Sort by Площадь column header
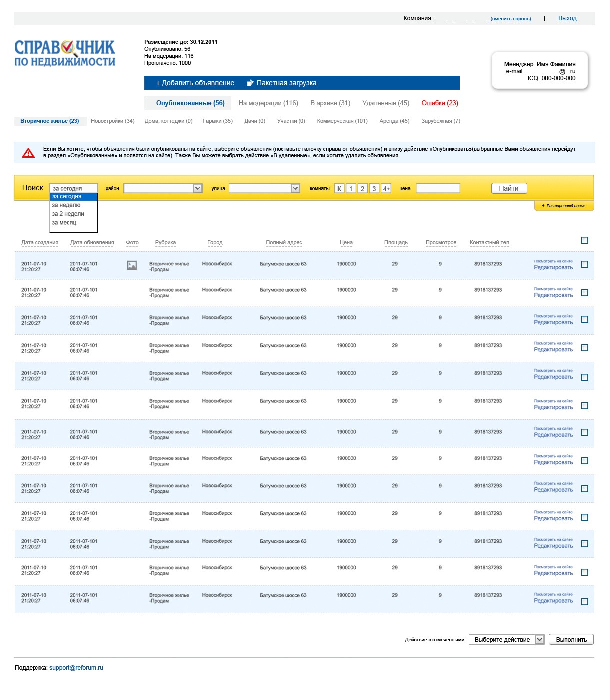Image resolution: width=610 pixels, height=700 pixels. click(x=396, y=242)
